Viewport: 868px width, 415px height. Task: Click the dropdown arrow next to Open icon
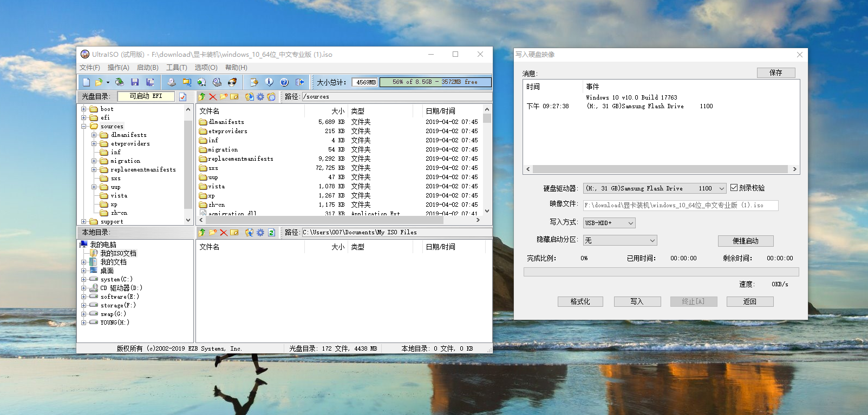pyautogui.click(x=108, y=82)
